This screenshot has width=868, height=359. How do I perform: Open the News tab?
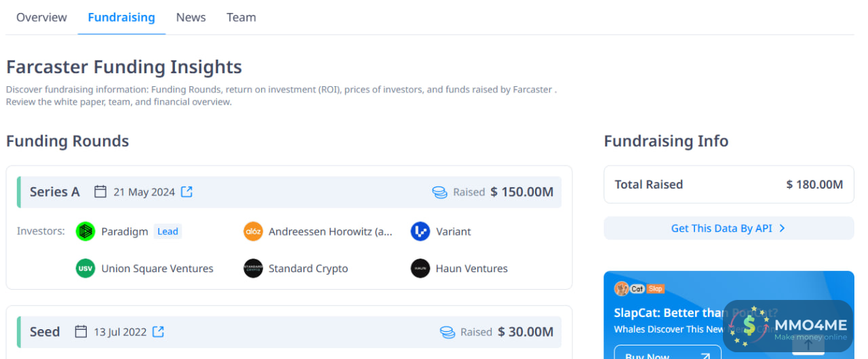(x=191, y=18)
